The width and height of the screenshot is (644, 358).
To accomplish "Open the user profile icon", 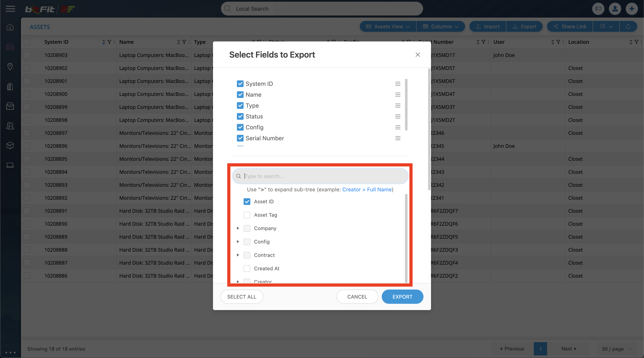I will point(615,9).
